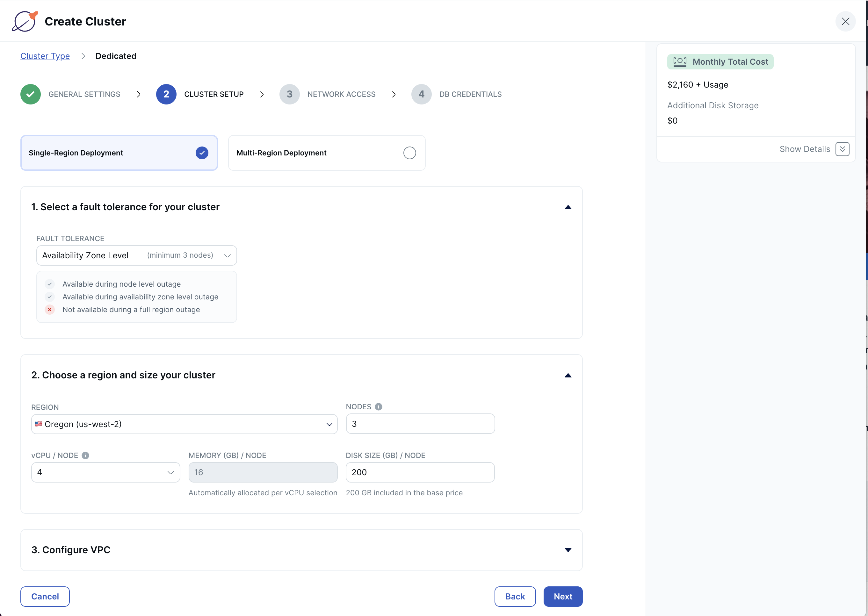This screenshot has width=868, height=616.
Task: Select Single-Region Deployment option
Action: coord(119,153)
